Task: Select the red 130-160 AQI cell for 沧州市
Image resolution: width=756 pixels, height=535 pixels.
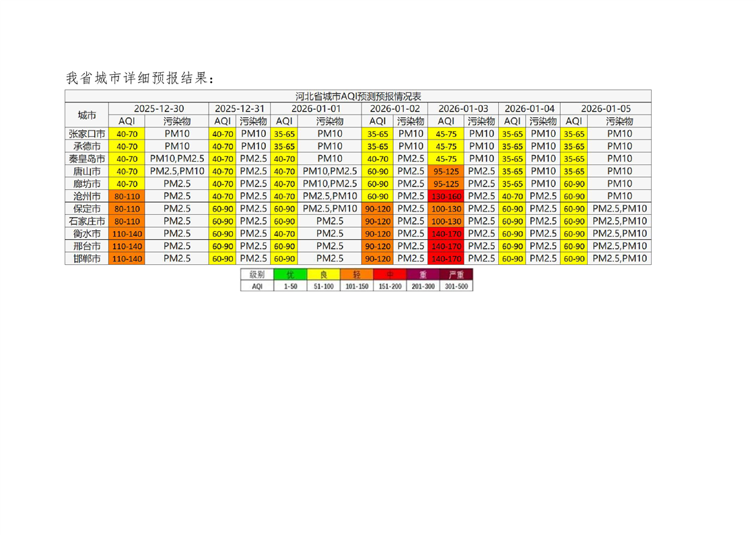Action: pyautogui.click(x=446, y=196)
